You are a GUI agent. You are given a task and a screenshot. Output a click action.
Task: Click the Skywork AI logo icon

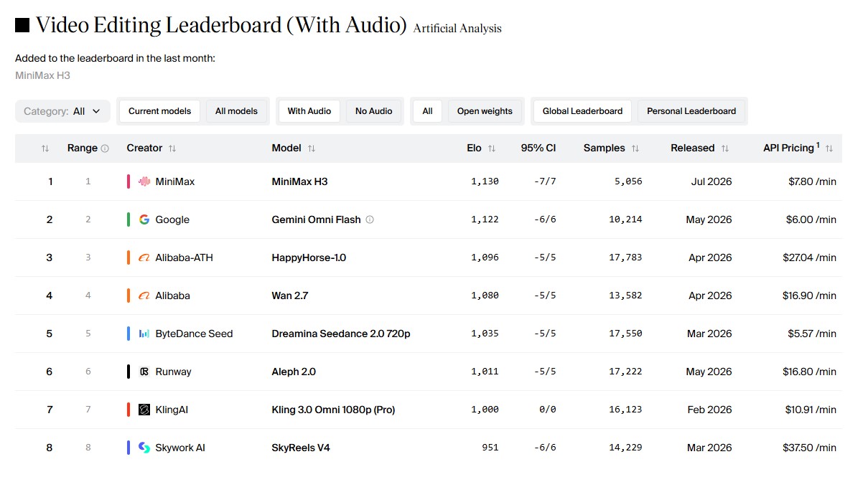144,448
